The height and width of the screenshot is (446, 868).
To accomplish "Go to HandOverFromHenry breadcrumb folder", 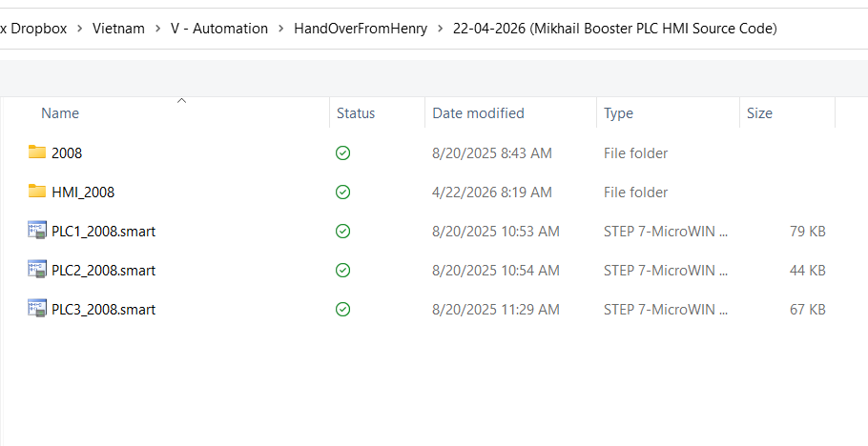I will pos(361,29).
